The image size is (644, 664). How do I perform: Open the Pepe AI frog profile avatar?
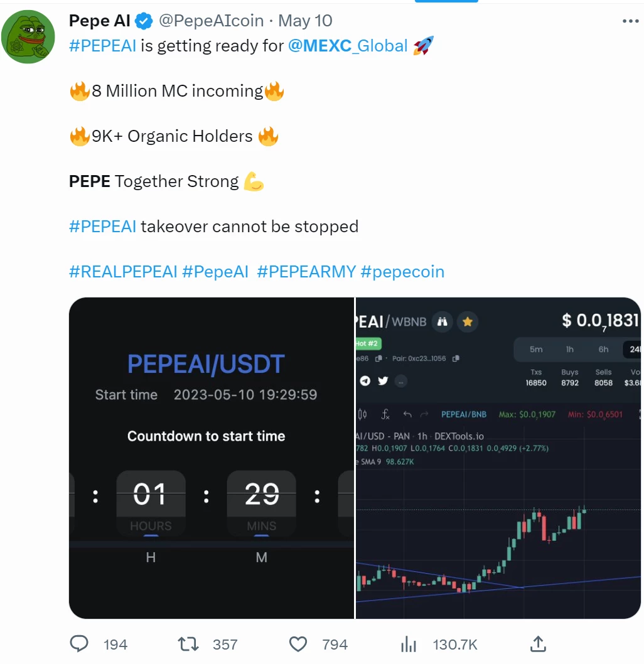point(28,37)
